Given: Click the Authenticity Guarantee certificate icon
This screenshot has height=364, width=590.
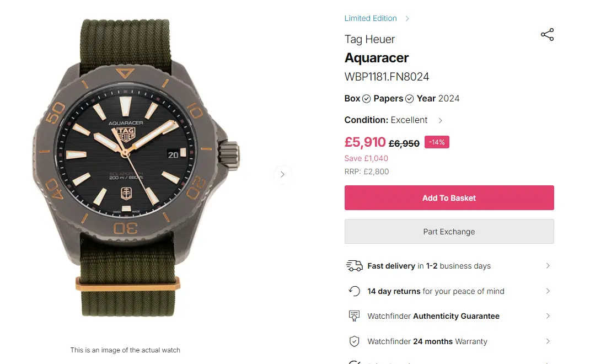Looking at the screenshot, I should [x=354, y=316].
